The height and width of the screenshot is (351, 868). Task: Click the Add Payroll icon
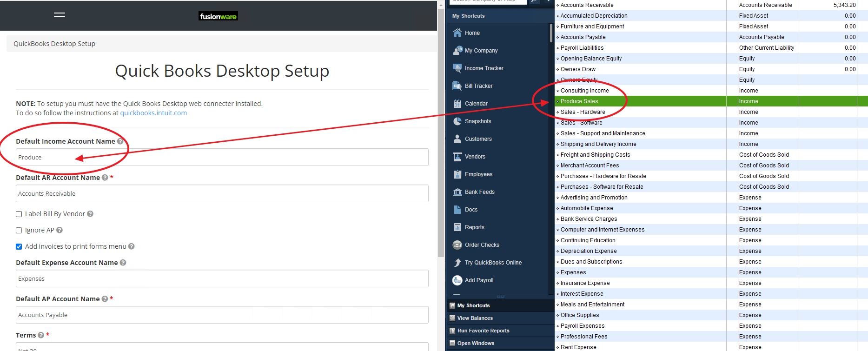coord(457,280)
